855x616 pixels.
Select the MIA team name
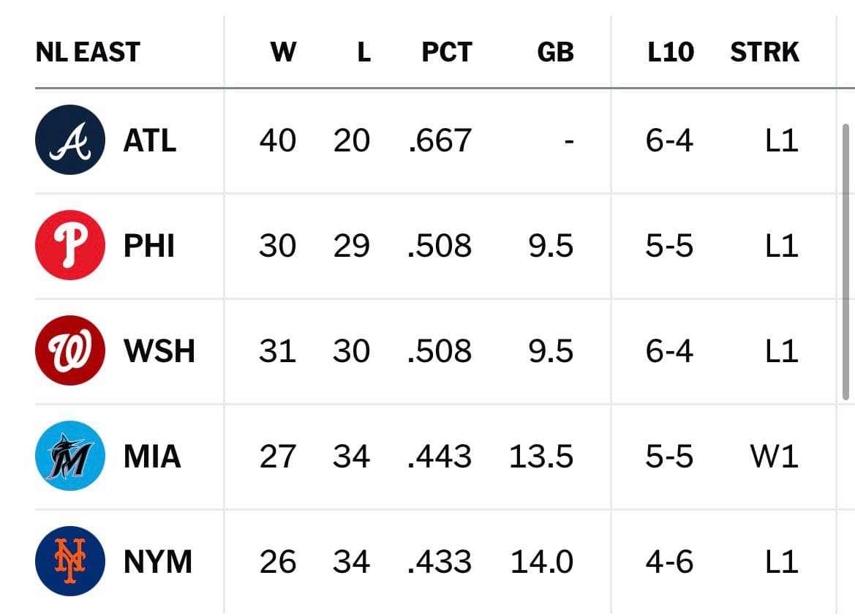(152, 456)
